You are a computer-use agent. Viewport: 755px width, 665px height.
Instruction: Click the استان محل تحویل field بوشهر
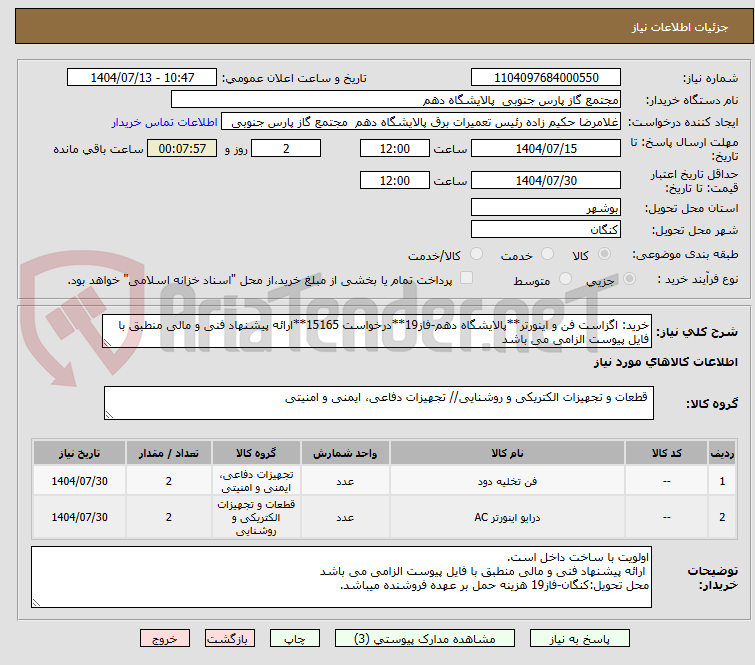[546, 208]
